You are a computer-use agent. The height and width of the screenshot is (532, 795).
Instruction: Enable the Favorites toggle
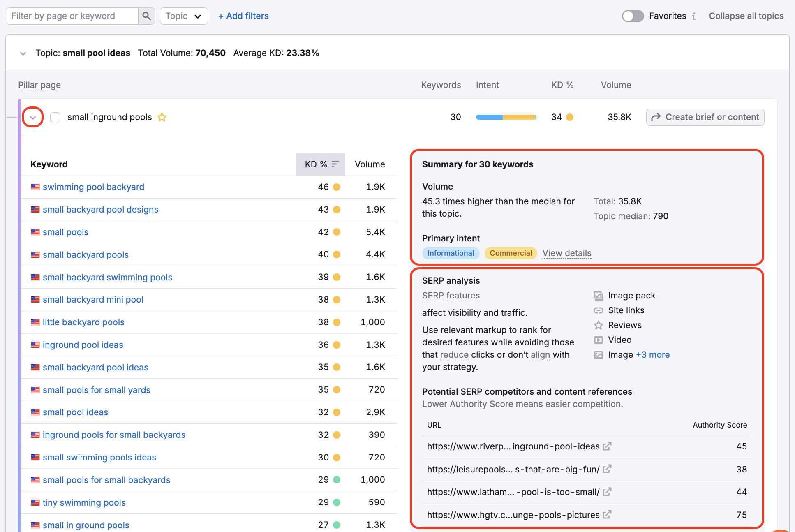[x=633, y=16]
